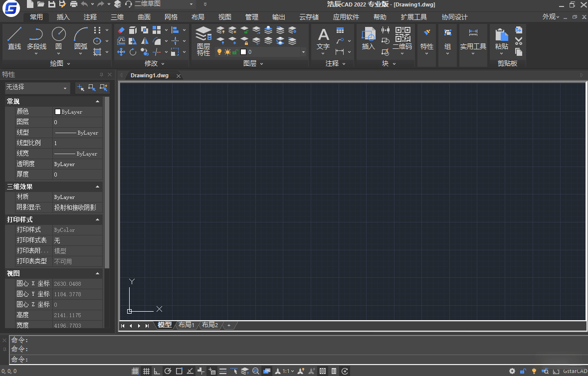Open the 无选择 selection dropdown
Screen dimensions: 588x376
coord(37,88)
